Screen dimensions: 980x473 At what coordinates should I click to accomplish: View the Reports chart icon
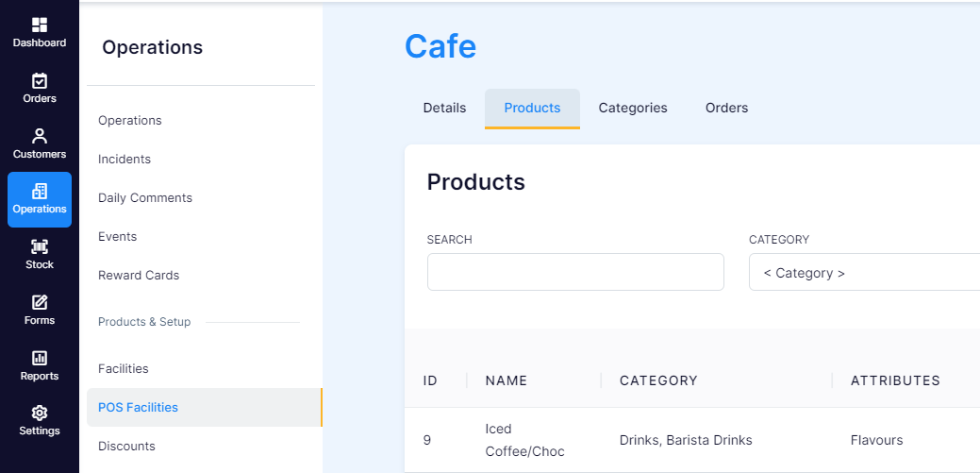[40, 358]
